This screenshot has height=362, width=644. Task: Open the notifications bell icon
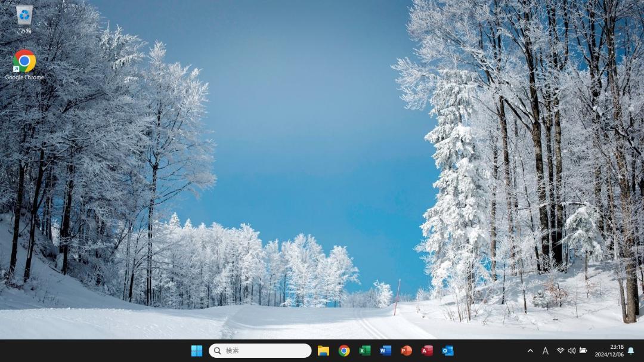click(x=631, y=351)
